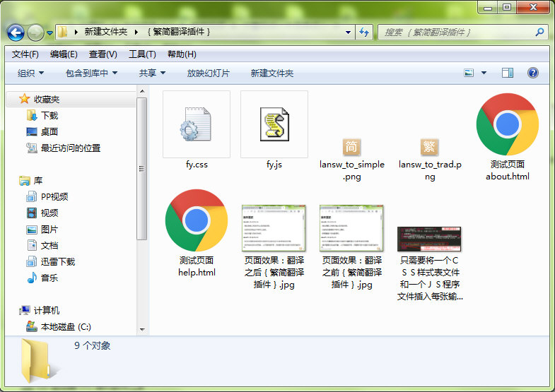
Task: Click the 放映幻灯片 button
Action: click(x=208, y=73)
